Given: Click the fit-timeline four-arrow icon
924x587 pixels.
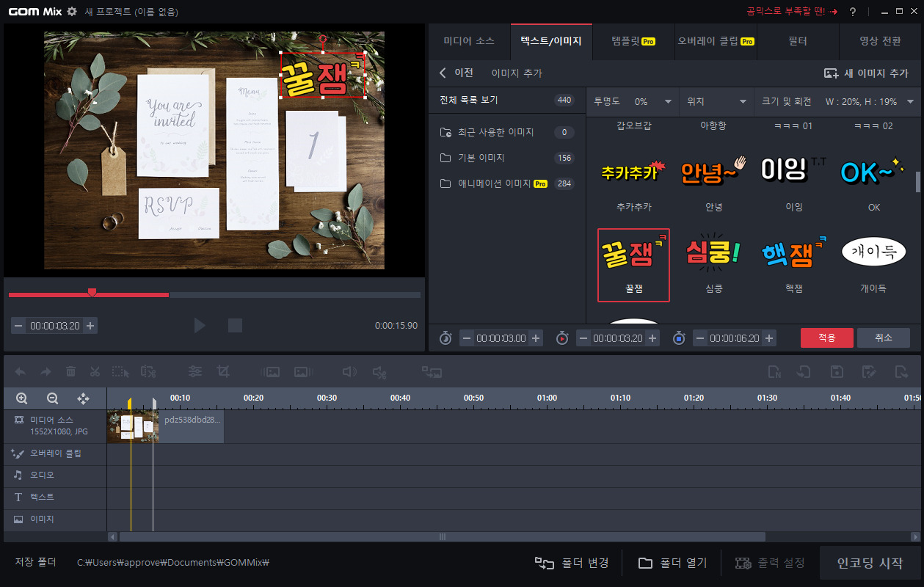Looking at the screenshot, I should coord(83,398).
